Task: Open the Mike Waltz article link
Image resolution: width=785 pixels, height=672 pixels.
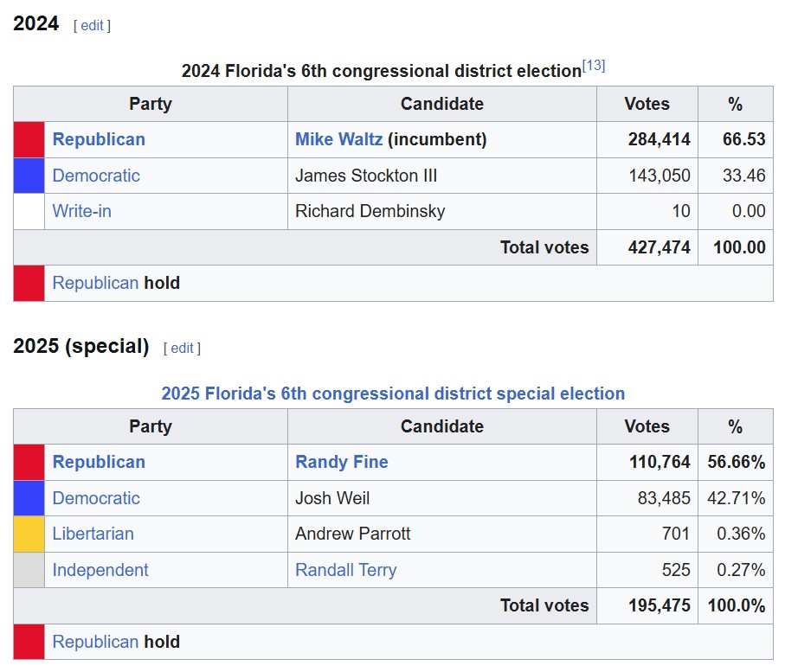Action: (338, 139)
